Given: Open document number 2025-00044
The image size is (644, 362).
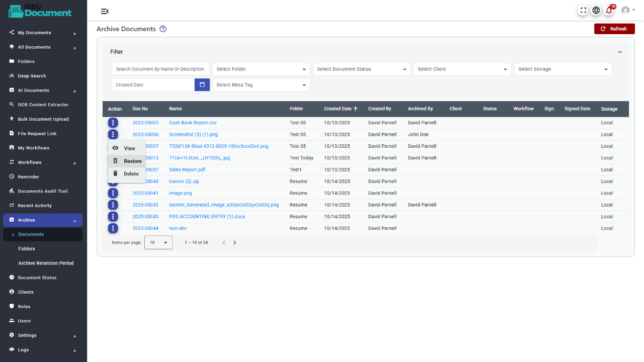Looking at the screenshot, I should (x=145, y=228).
